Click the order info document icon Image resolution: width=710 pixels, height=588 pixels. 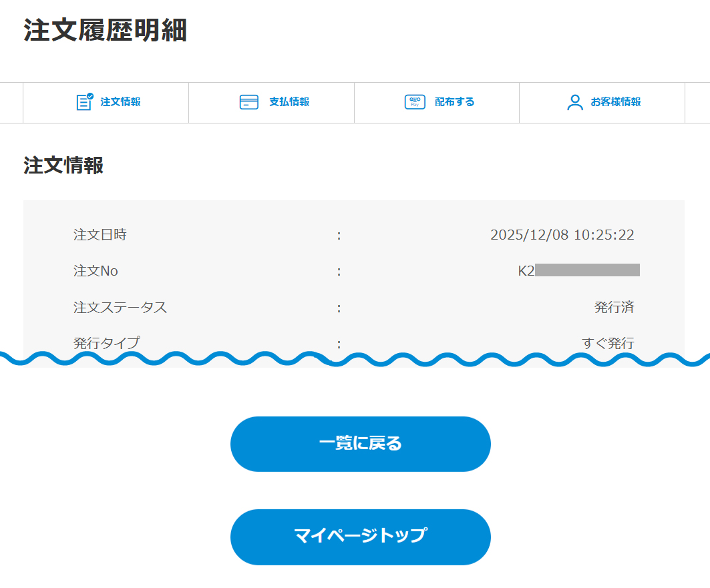coord(84,102)
